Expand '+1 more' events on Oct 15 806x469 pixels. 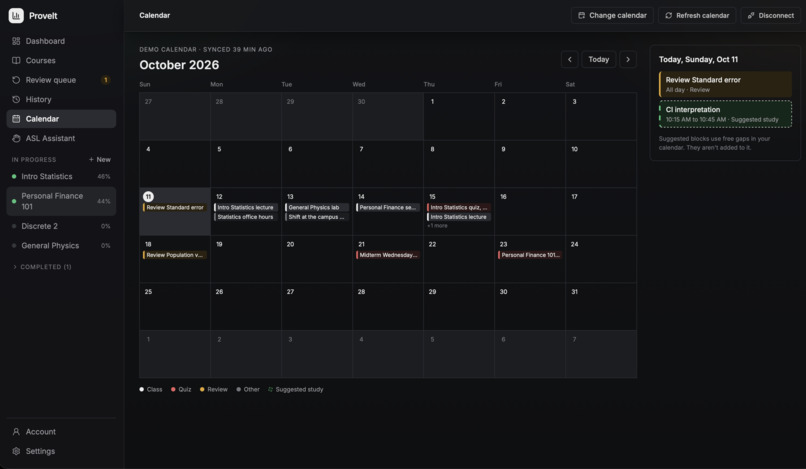tap(437, 226)
